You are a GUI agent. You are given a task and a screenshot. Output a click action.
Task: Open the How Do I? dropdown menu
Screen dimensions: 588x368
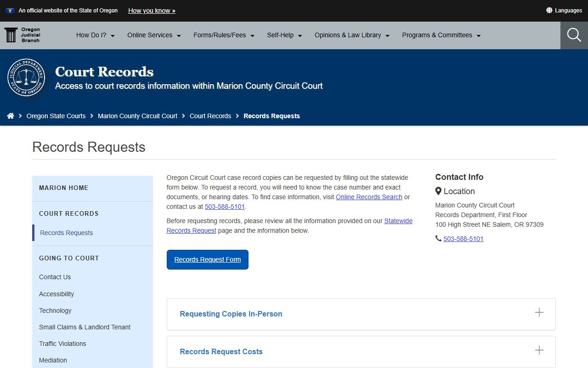pos(96,35)
